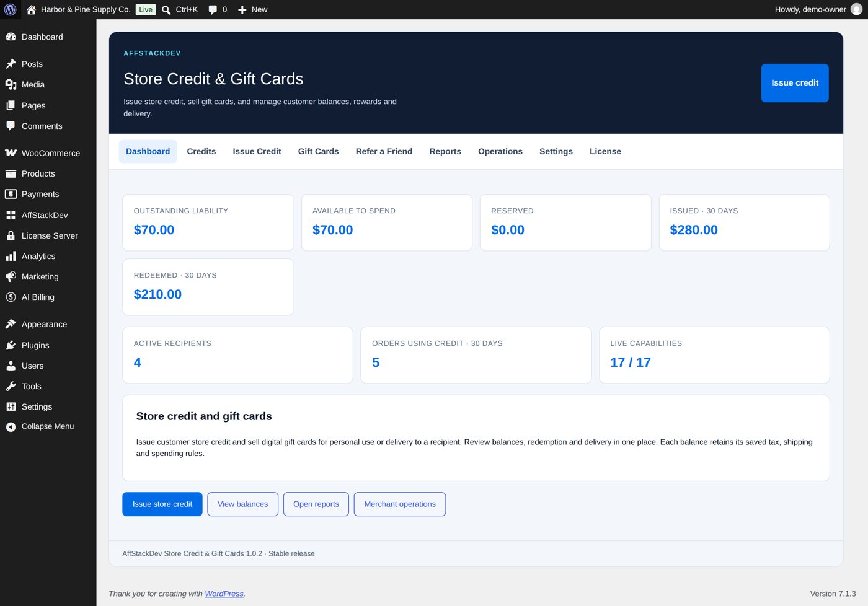The image size is (868, 606).
Task: Click the Posts pushpin icon
Action: (11, 64)
